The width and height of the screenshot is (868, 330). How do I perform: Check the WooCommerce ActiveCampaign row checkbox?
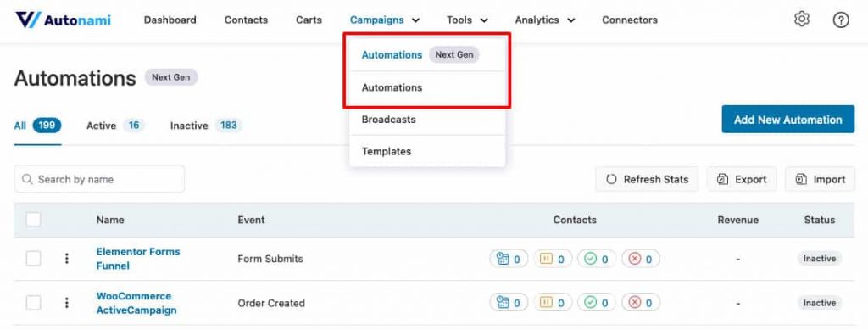tap(33, 302)
